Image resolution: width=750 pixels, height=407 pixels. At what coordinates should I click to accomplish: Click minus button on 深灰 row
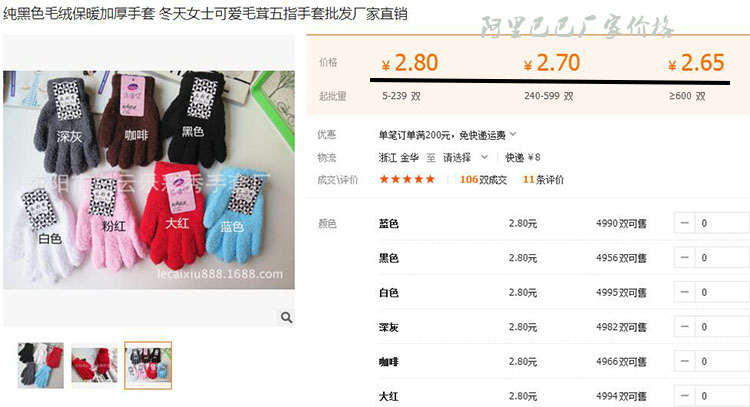pos(684,327)
